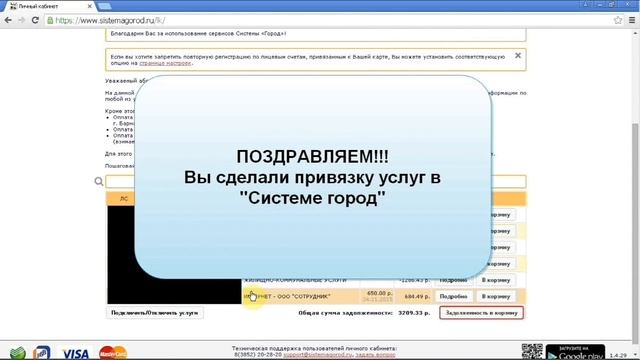Click 'Общая сумма задолженности:' label
This screenshot has width=640, height=360.
tap(345, 313)
